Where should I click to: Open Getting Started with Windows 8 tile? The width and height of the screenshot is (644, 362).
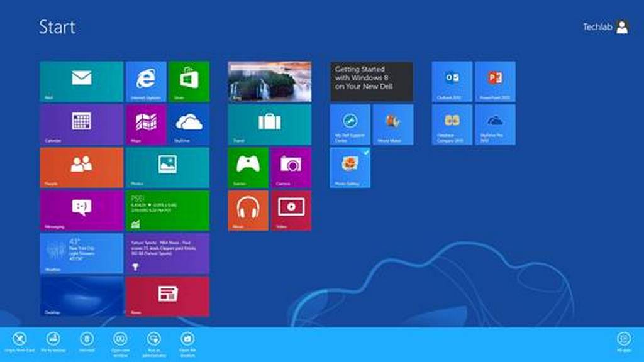371,81
